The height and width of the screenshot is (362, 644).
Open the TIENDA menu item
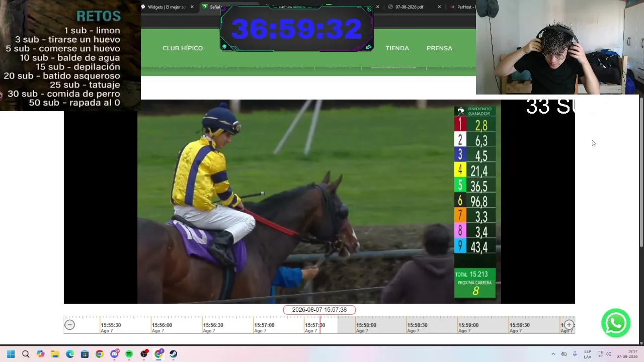[397, 48]
